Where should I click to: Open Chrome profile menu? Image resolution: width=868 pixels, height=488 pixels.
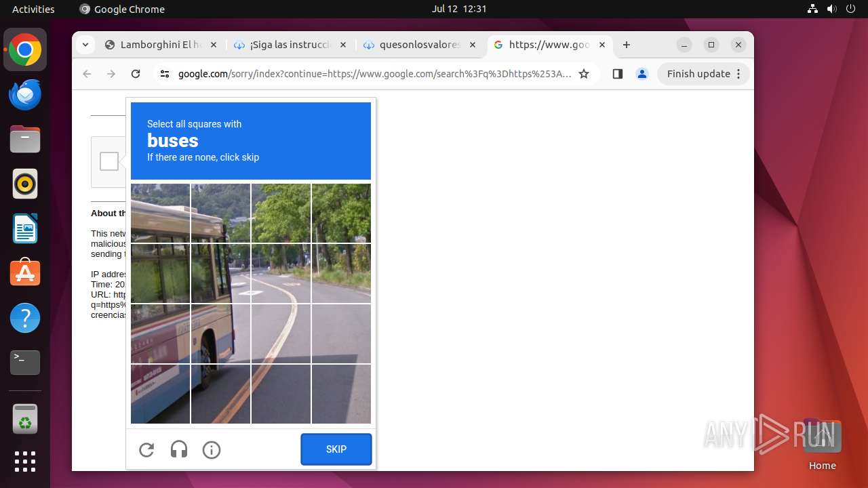click(x=642, y=74)
